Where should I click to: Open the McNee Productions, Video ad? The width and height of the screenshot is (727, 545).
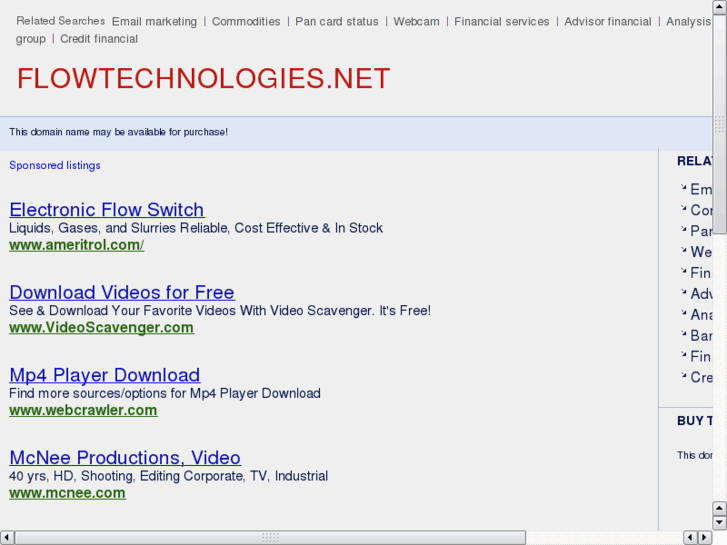click(125, 457)
